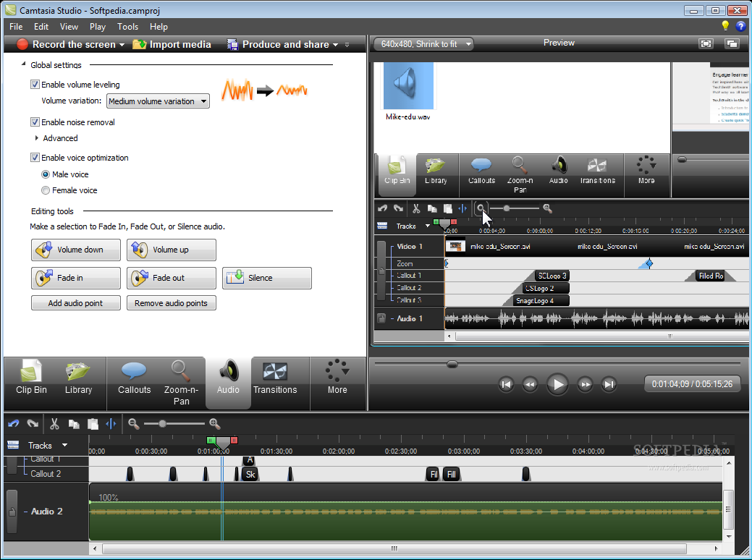Image resolution: width=752 pixels, height=560 pixels.
Task: Toggle Enable voice optimization checkbox
Action: click(35, 157)
